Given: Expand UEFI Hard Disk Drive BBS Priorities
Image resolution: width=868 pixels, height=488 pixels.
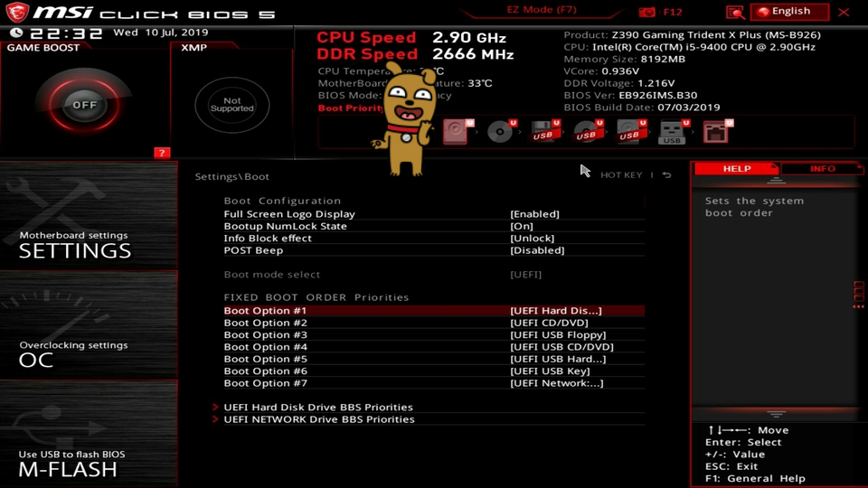Looking at the screenshot, I should (318, 408).
